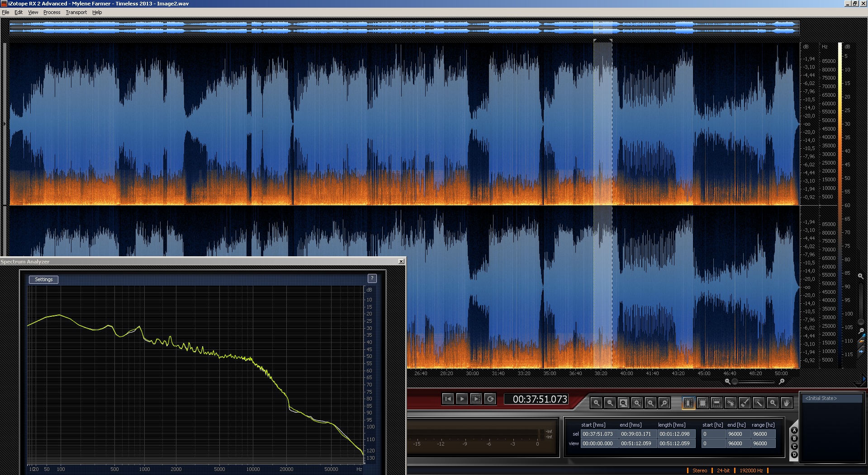Select the Initial State history entry

tap(832, 398)
